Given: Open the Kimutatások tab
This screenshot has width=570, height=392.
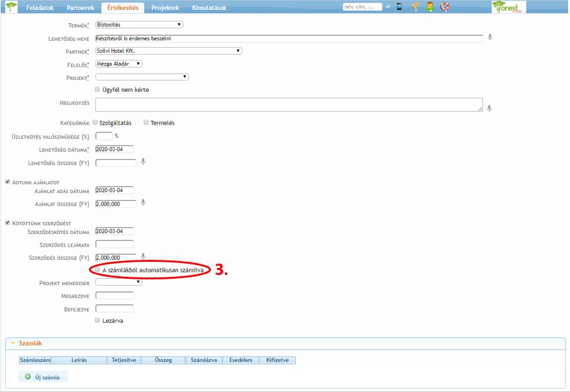Looking at the screenshot, I should pyautogui.click(x=208, y=8).
